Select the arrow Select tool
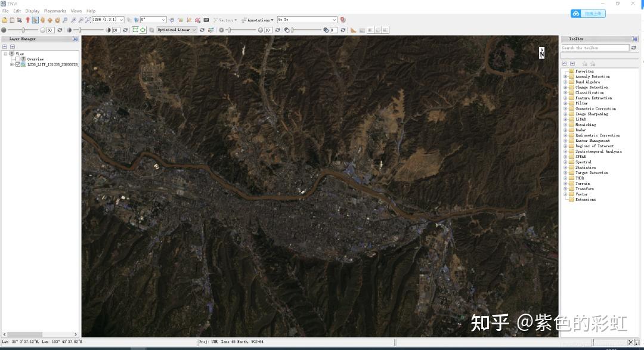This screenshot has height=350, width=644. click(36, 20)
